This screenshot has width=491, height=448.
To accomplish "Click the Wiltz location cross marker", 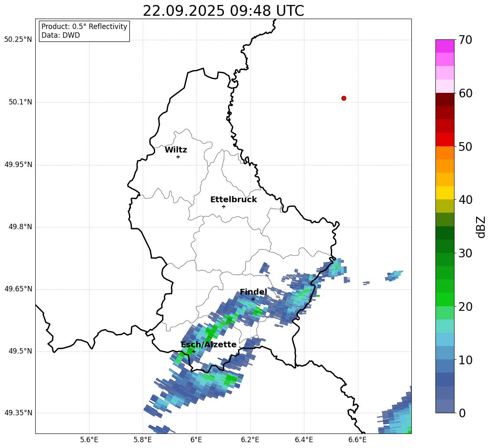I will point(178,157).
